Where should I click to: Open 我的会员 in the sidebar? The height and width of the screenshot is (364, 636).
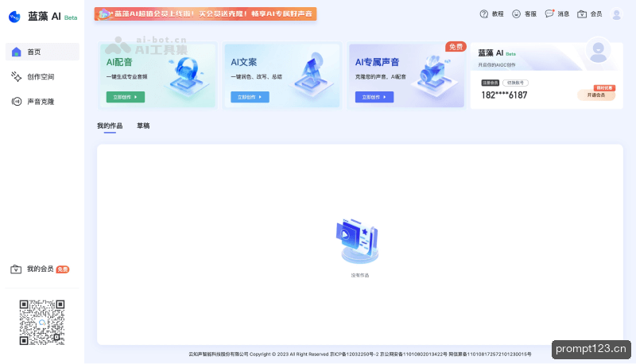point(41,269)
